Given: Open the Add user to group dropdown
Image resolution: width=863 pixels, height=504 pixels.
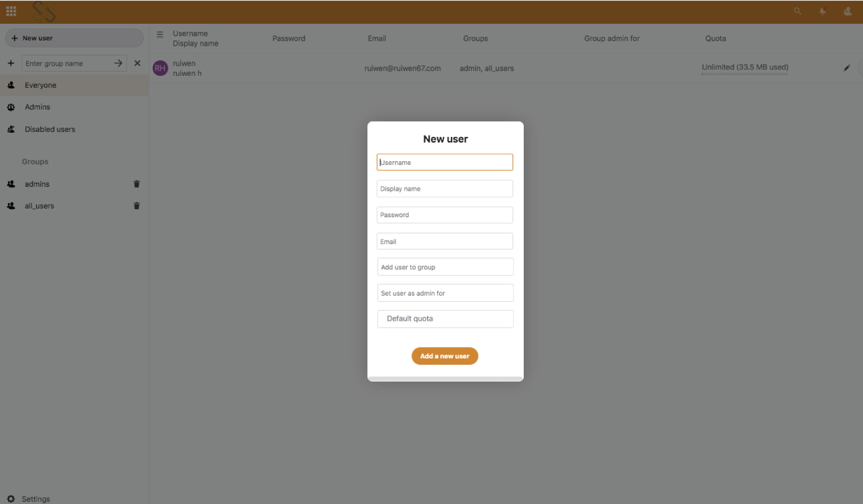Looking at the screenshot, I should coord(444,266).
